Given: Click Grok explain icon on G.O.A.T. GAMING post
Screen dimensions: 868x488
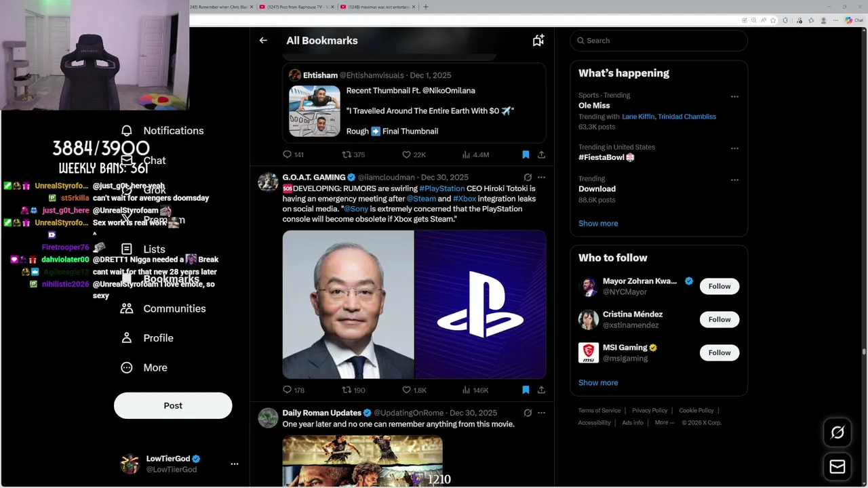Looking at the screenshot, I should tap(528, 177).
